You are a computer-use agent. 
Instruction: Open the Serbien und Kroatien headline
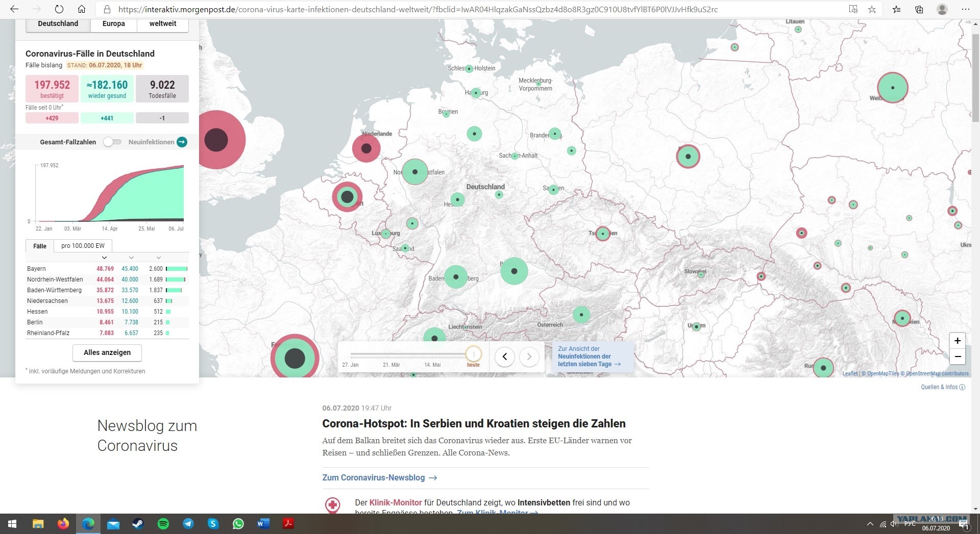click(x=474, y=424)
